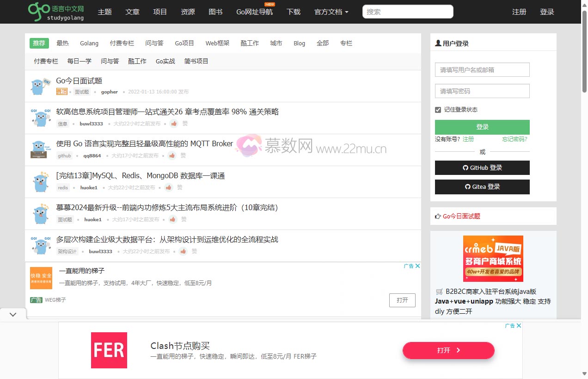Open the 忘记密码 link
Screen dimensions: 588x379
(x=514, y=139)
